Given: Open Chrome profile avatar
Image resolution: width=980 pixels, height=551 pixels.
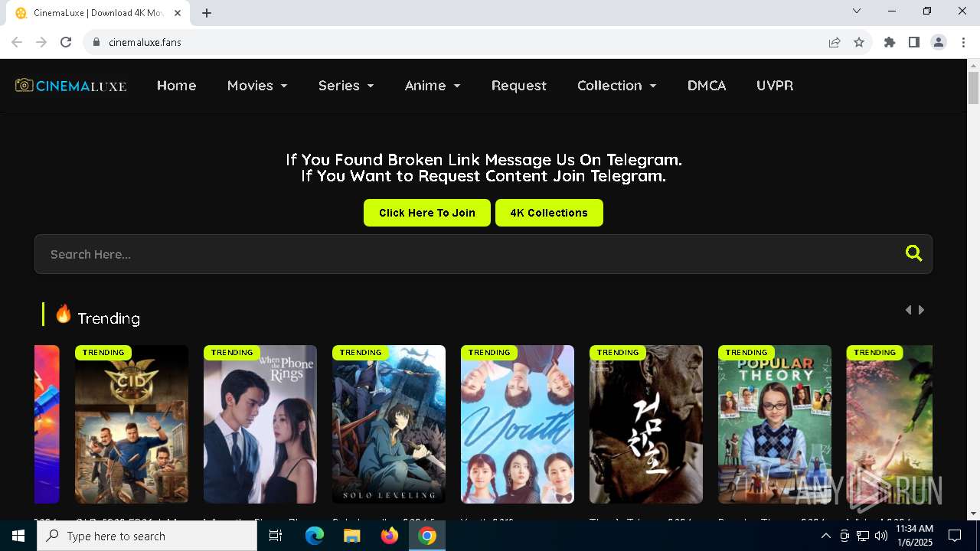Looking at the screenshot, I should tap(939, 42).
